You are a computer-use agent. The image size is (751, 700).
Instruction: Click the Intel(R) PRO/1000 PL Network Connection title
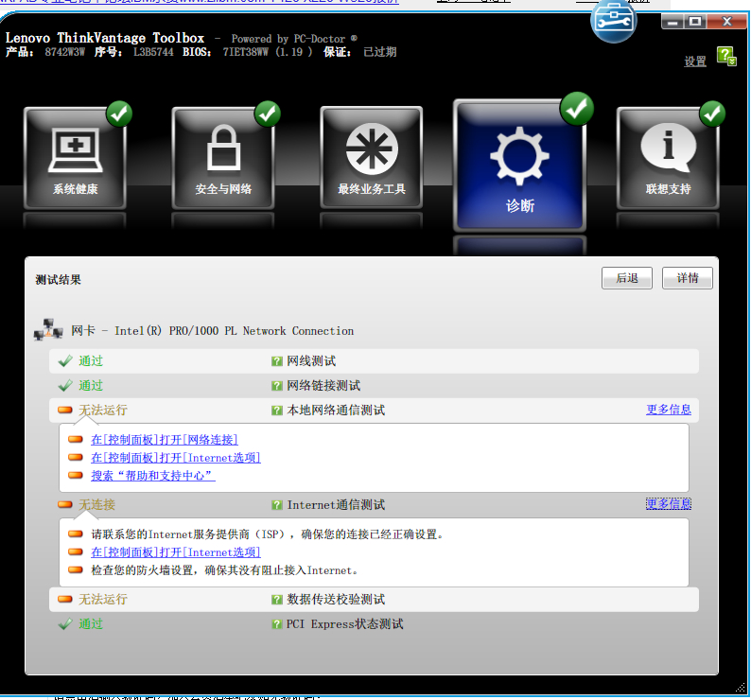[x=235, y=331]
